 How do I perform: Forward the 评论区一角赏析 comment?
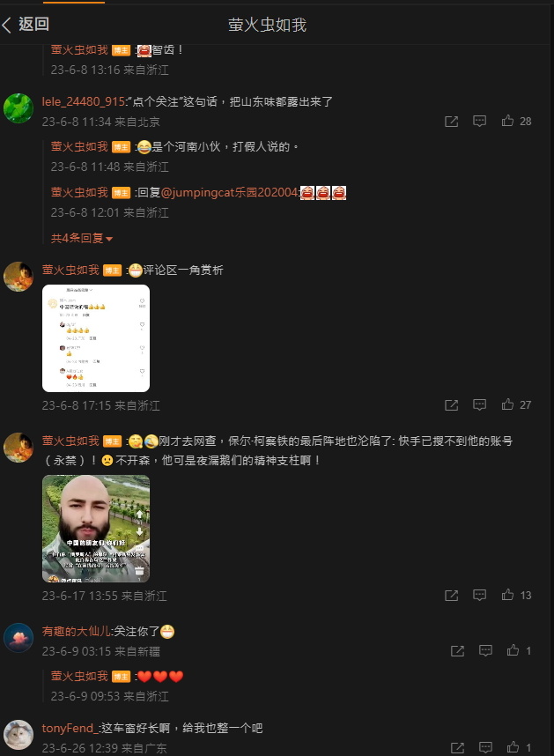click(451, 405)
